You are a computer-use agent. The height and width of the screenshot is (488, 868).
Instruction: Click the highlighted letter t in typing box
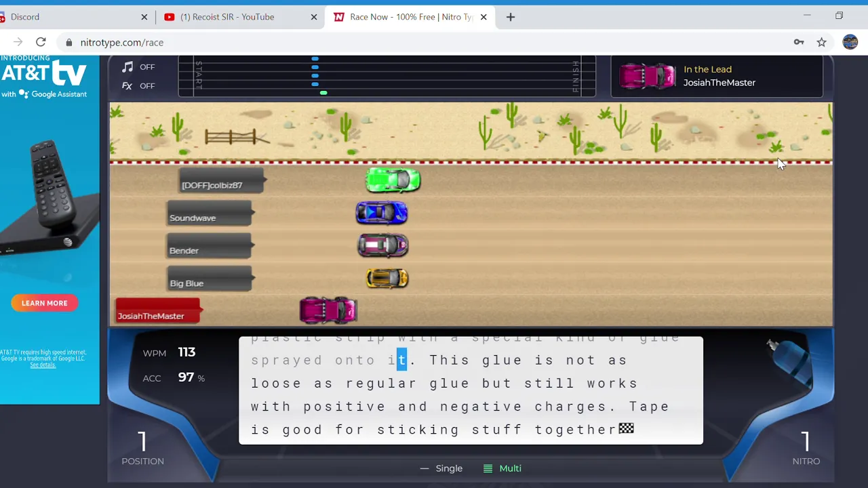coord(402,360)
